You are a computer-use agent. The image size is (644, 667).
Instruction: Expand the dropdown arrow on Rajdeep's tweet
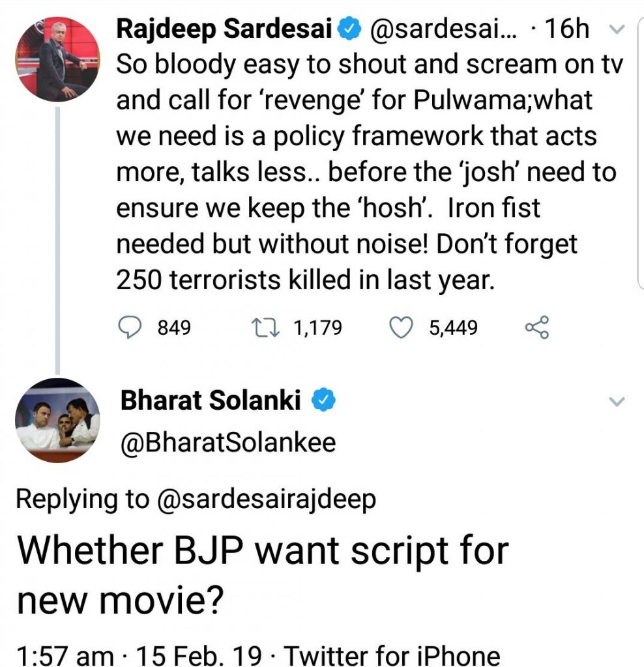click(x=617, y=29)
